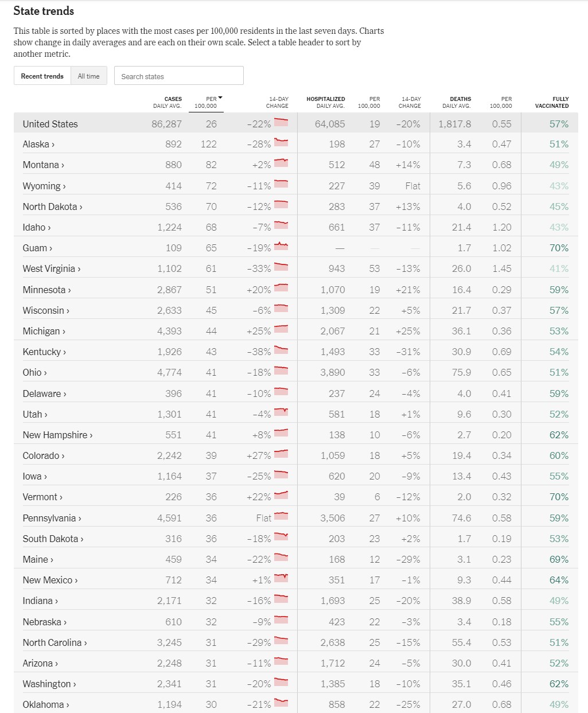The width and height of the screenshot is (588, 713).
Task: Click Guam's cases trend sparkline chart
Action: (x=281, y=246)
